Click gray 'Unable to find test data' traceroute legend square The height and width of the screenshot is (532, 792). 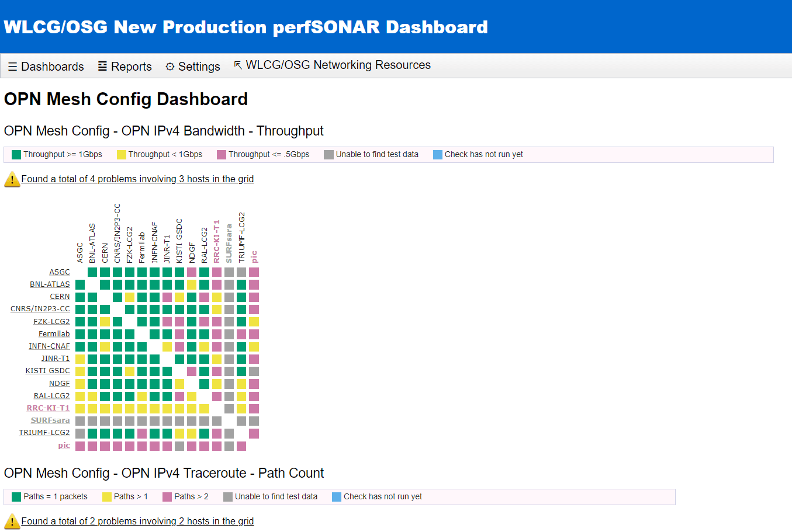point(228,497)
